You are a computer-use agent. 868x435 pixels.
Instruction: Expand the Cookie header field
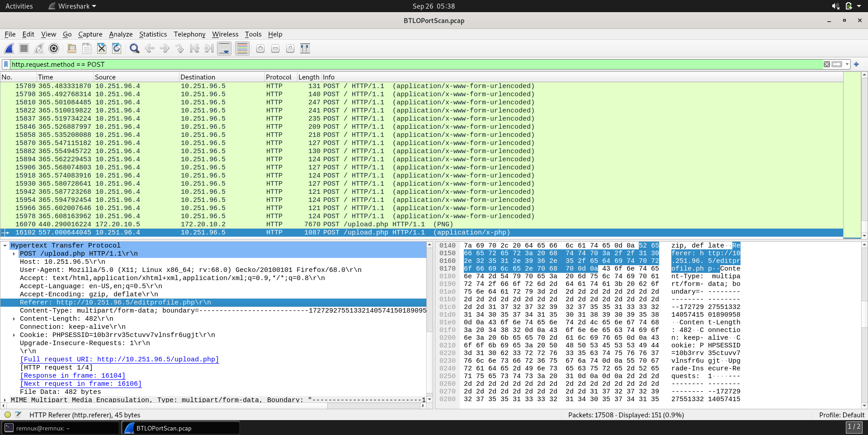point(14,335)
